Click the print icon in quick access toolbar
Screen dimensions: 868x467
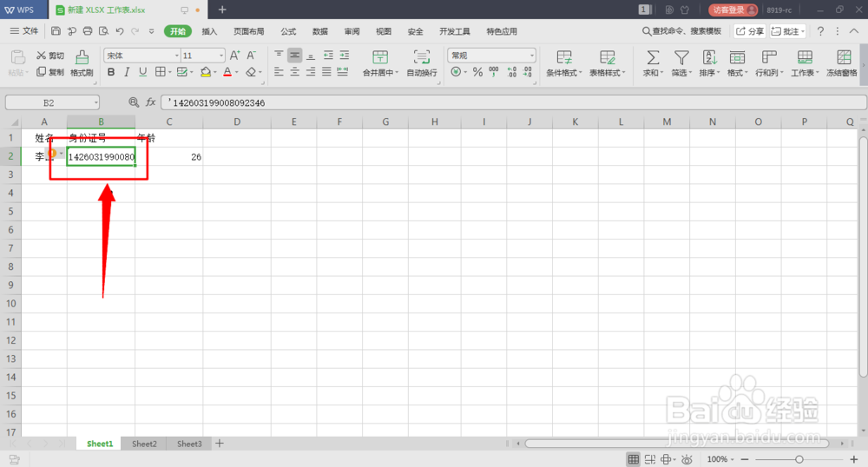click(88, 31)
